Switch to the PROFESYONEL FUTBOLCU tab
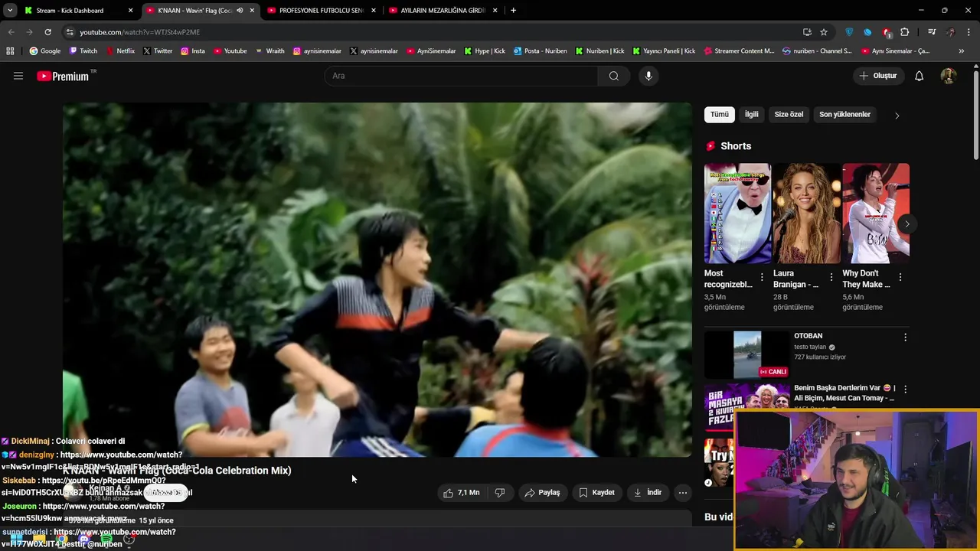980x551 pixels. point(321,11)
